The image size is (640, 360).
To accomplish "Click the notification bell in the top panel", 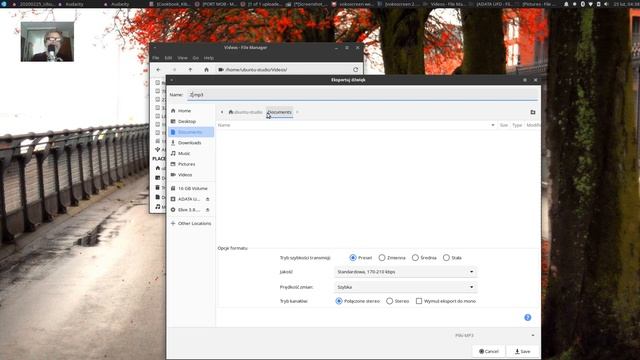I will (566, 4).
